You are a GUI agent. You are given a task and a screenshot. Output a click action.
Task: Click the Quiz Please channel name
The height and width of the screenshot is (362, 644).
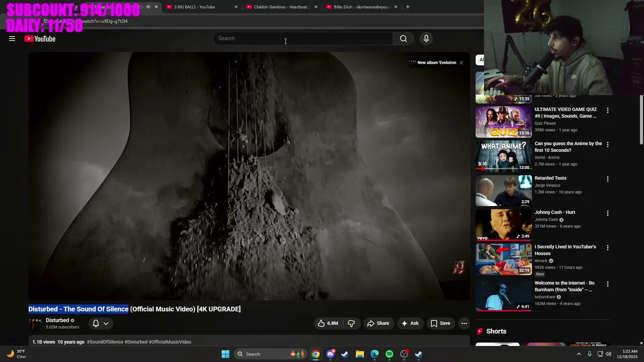pyautogui.click(x=545, y=123)
